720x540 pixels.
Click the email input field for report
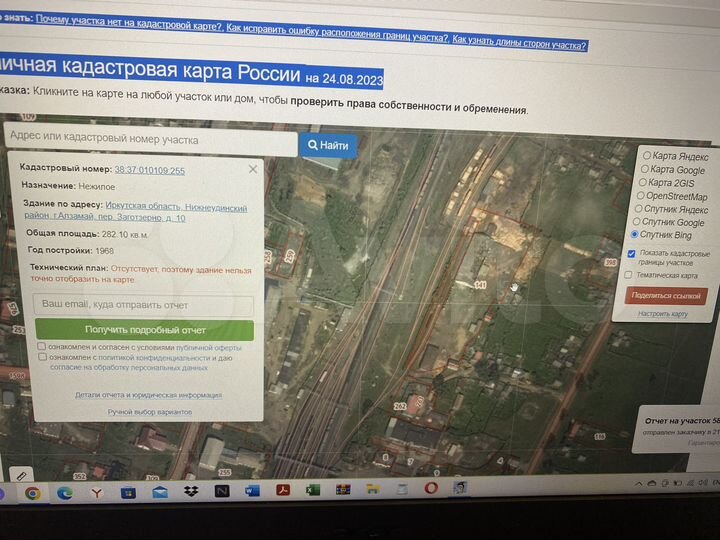coord(144,305)
